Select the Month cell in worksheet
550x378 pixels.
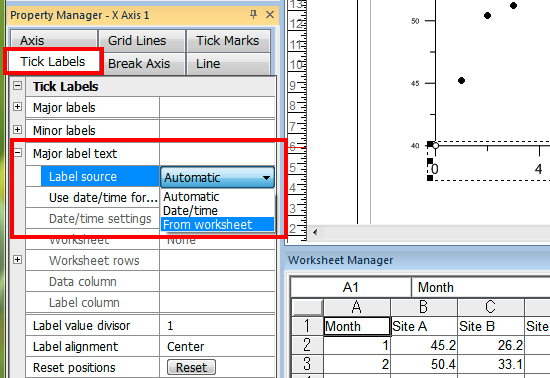coord(357,326)
